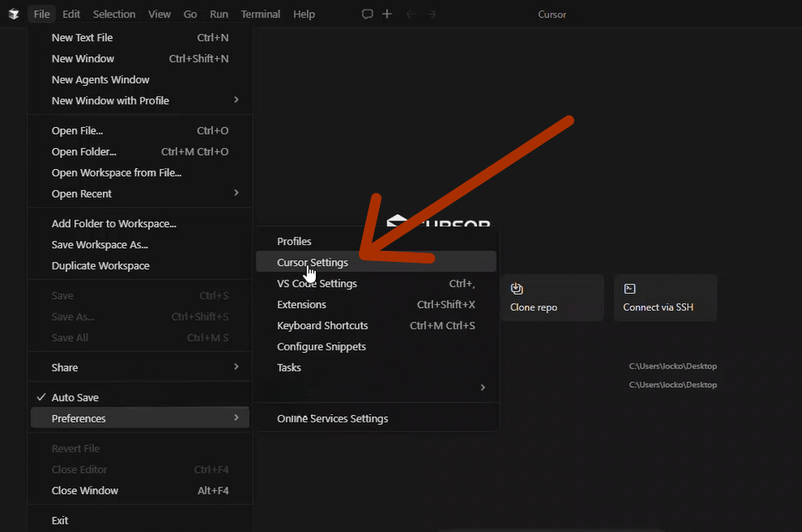802x532 pixels.
Task: Expand New Window with Profile submenu arrow
Action: coord(236,99)
